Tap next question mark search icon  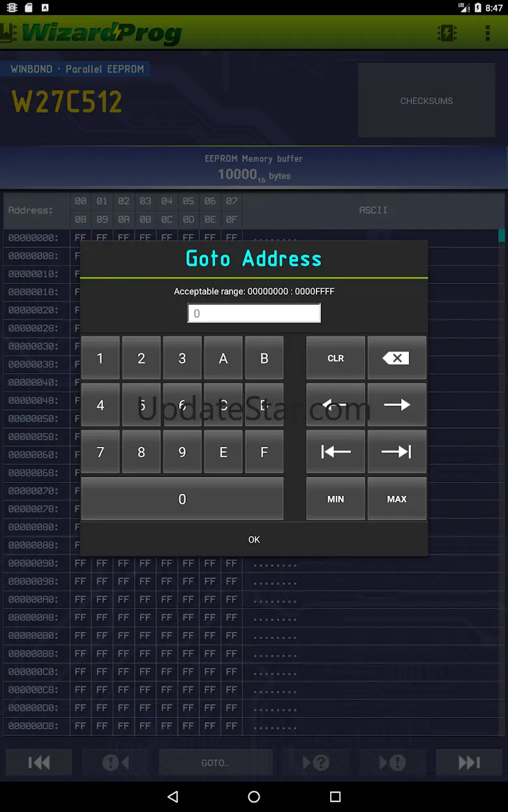click(316, 763)
